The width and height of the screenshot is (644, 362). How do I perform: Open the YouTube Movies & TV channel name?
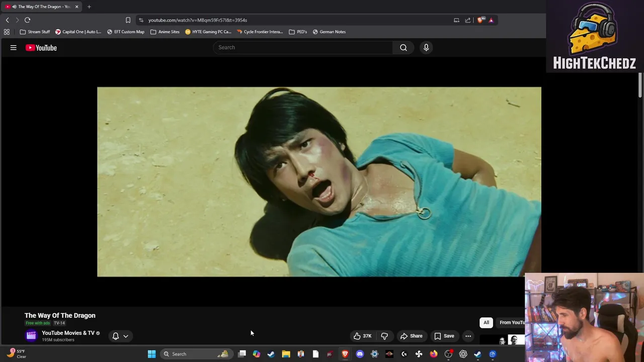click(68, 333)
